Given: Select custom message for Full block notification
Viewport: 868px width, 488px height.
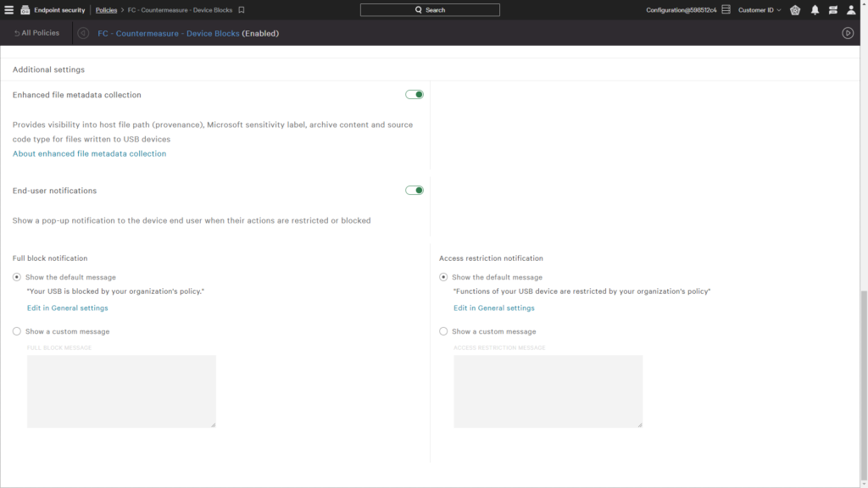Looking at the screenshot, I should 17,331.
